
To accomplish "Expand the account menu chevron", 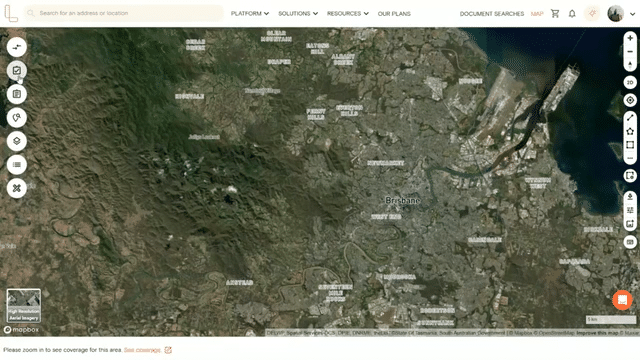I will click(632, 14).
